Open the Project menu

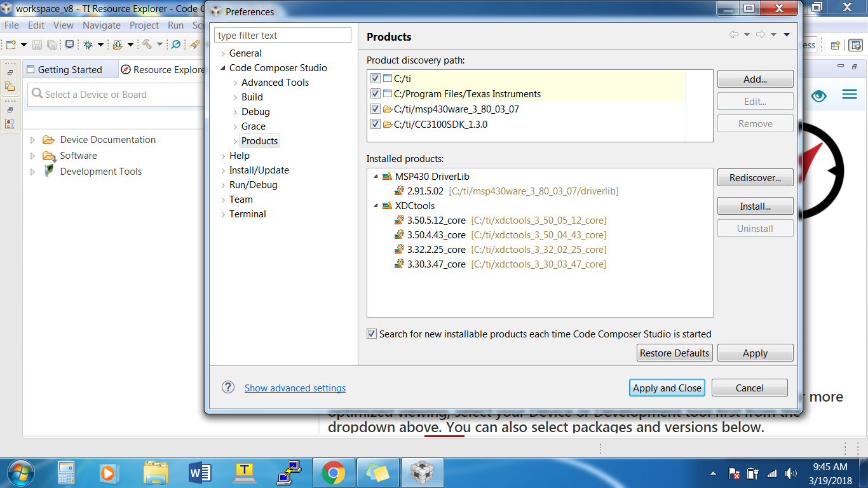coord(144,25)
